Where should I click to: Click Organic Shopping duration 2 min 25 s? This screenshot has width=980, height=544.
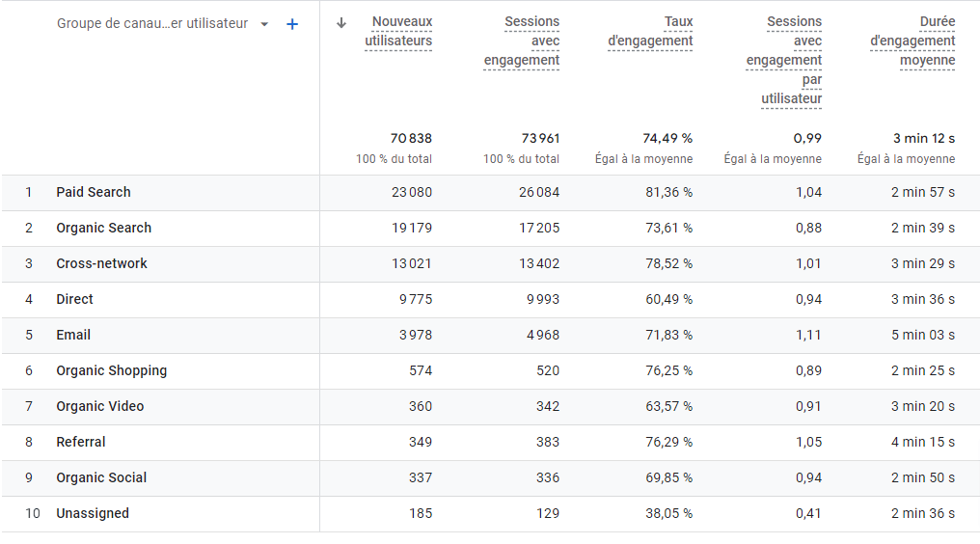coord(923,370)
